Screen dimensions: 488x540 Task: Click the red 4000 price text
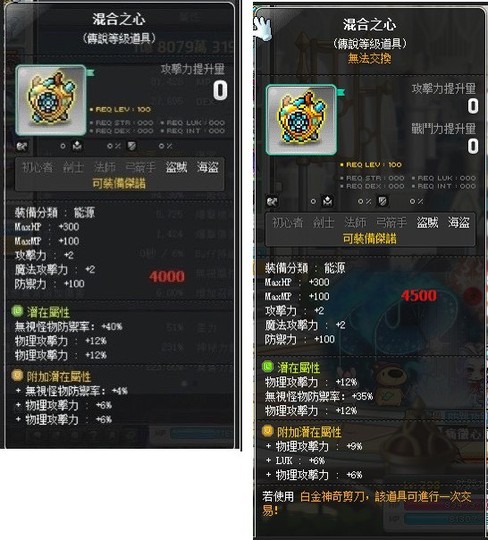[x=167, y=276]
